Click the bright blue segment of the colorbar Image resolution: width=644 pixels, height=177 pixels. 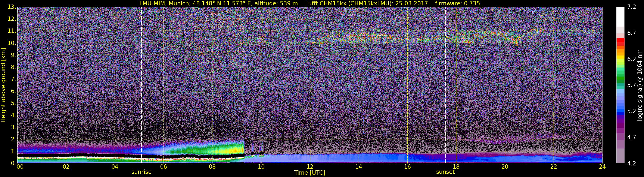620,110
